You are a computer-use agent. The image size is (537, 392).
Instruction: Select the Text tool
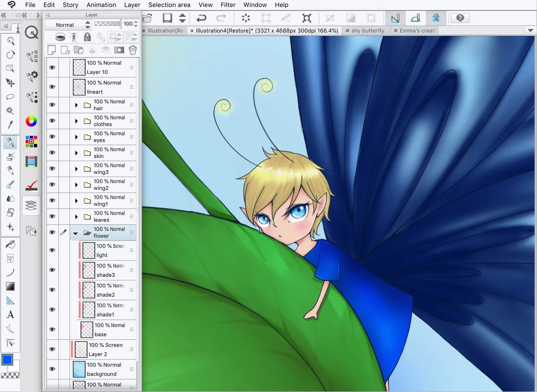(10, 314)
